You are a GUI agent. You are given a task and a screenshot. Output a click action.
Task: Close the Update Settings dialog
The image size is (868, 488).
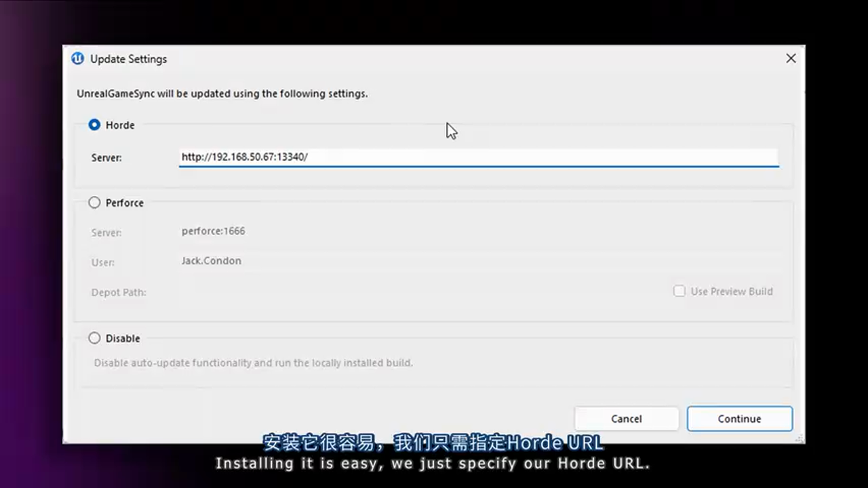791,58
